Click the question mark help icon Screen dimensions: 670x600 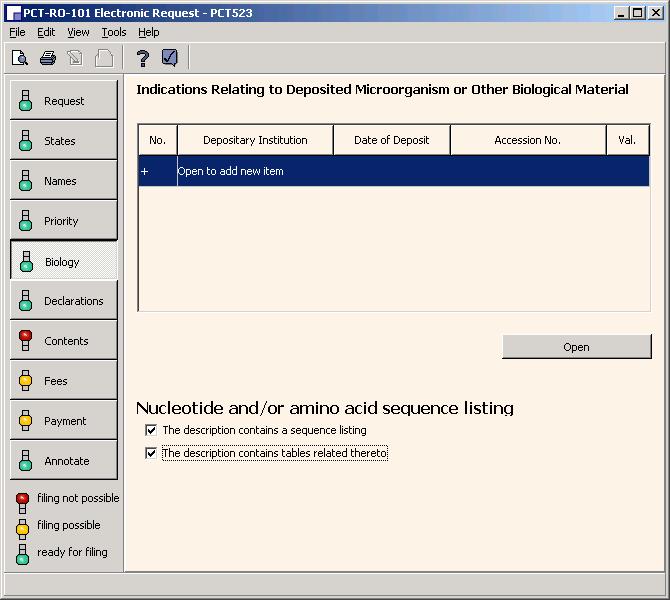point(143,58)
